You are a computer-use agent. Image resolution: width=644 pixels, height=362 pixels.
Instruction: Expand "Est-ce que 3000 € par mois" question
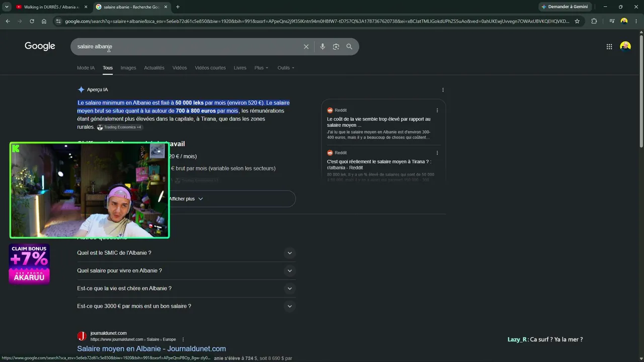click(186, 306)
